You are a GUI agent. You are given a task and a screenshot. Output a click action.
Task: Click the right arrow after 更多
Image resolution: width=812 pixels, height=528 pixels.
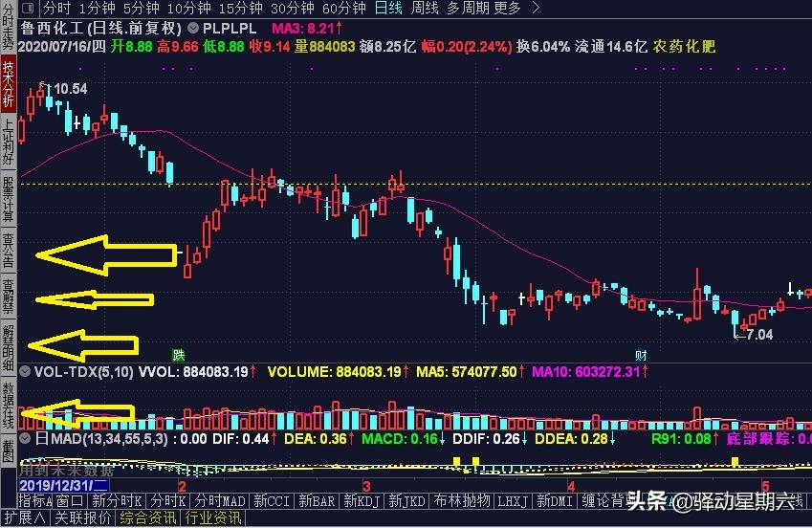pos(536,8)
